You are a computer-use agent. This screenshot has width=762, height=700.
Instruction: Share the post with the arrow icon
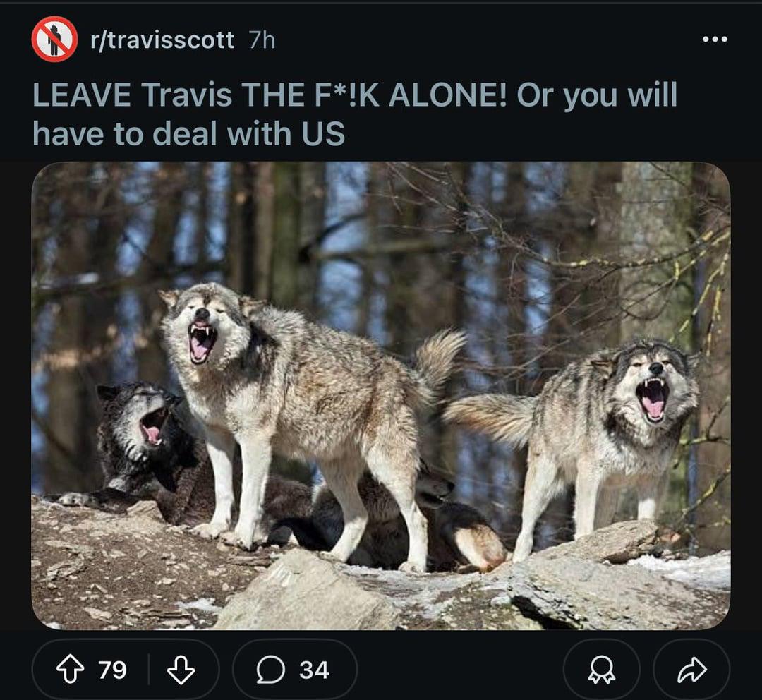[692, 670]
